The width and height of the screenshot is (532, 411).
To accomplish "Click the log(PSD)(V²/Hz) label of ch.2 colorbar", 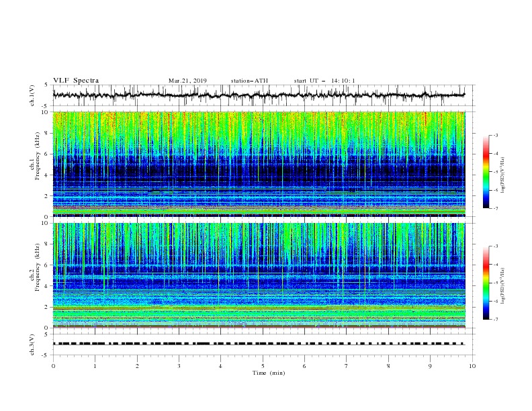I will (x=503, y=286).
